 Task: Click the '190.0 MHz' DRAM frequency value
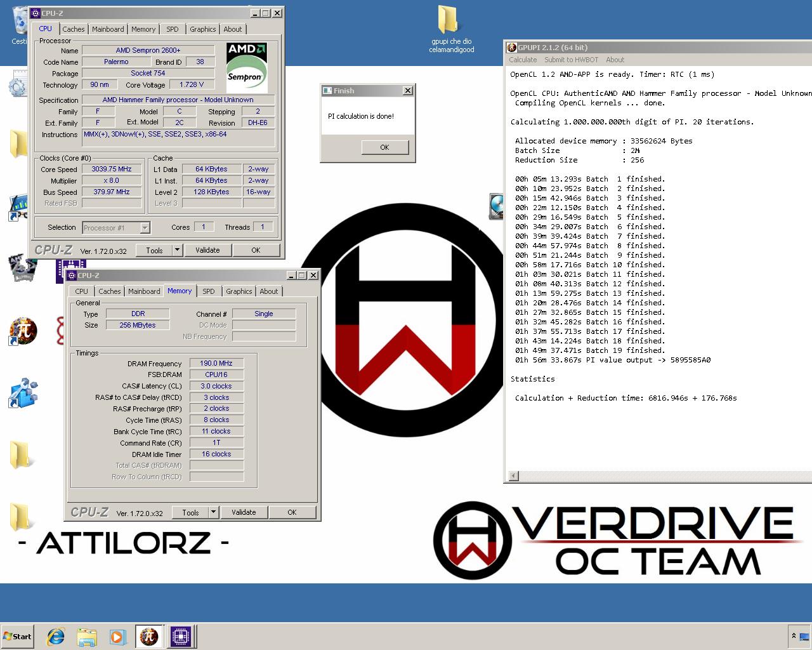pyautogui.click(x=216, y=363)
